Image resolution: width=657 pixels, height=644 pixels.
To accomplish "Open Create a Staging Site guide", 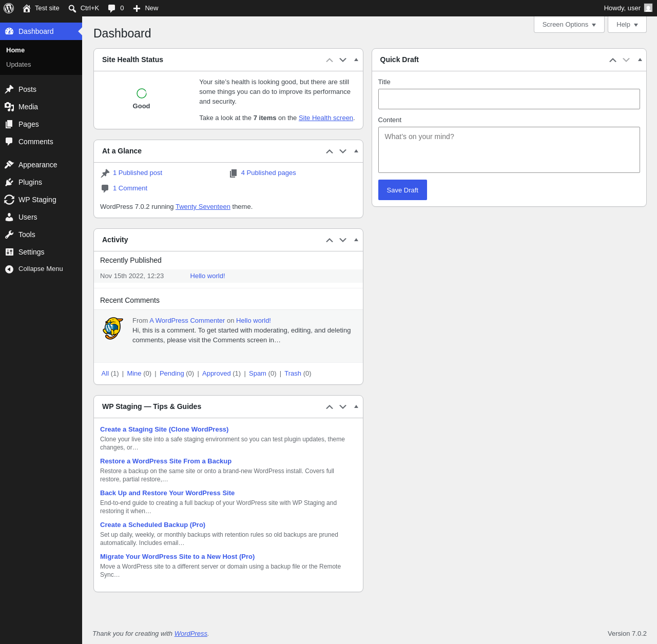I will pos(164,430).
